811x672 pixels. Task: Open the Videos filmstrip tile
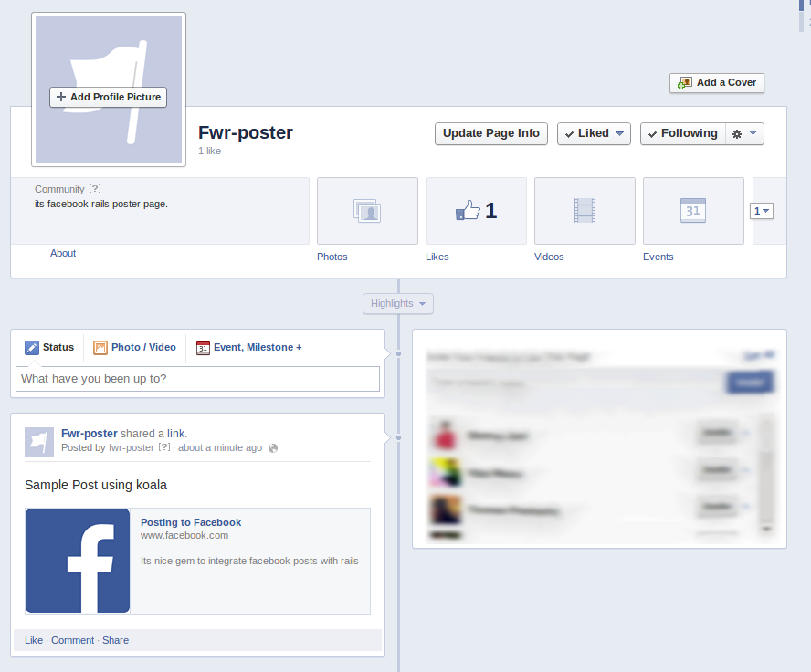click(585, 211)
